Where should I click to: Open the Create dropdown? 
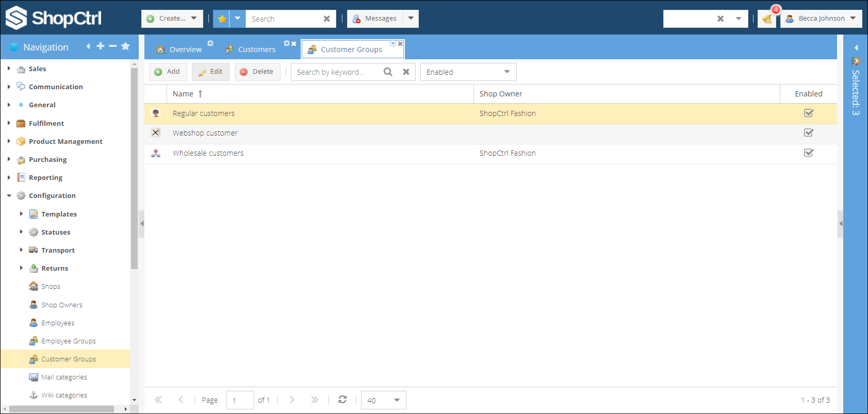pos(172,19)
